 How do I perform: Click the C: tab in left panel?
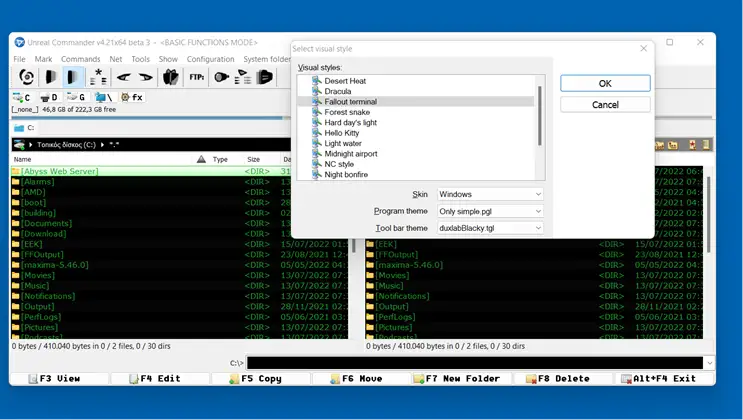pyautogui.click(x=25, y=128)
